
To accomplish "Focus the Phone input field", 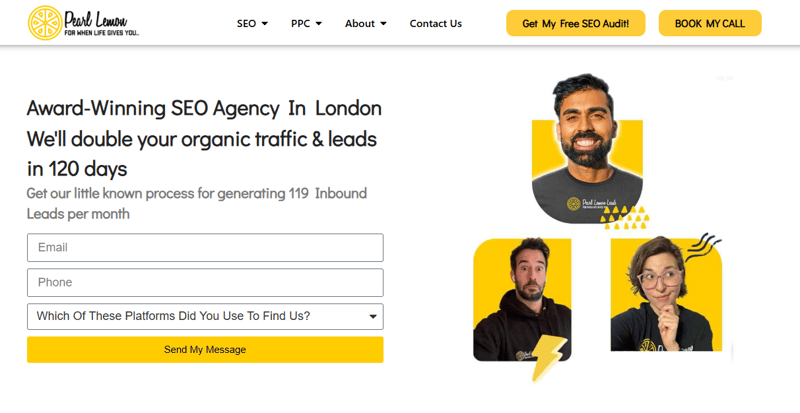I will pyautogui.click(x=205, y=282).
